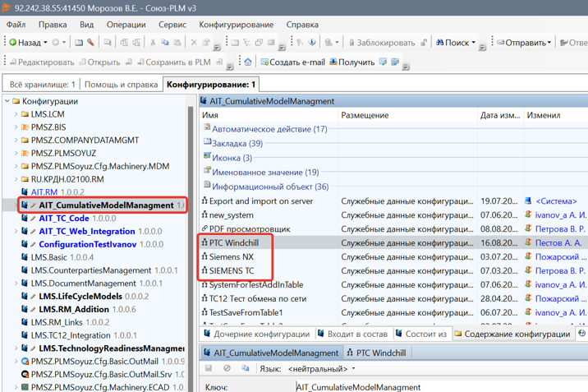
Task: Open the Язык language dropdown
Action: coord(320,369)
